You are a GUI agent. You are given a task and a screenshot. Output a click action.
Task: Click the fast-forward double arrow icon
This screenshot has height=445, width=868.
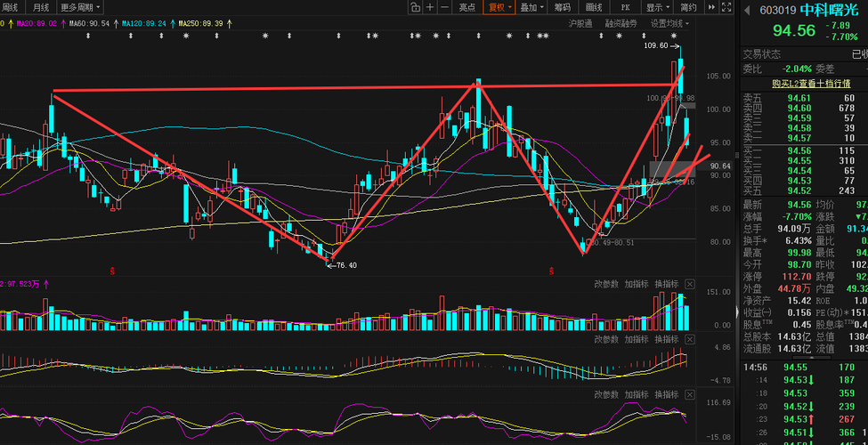(x=712, y=7)
